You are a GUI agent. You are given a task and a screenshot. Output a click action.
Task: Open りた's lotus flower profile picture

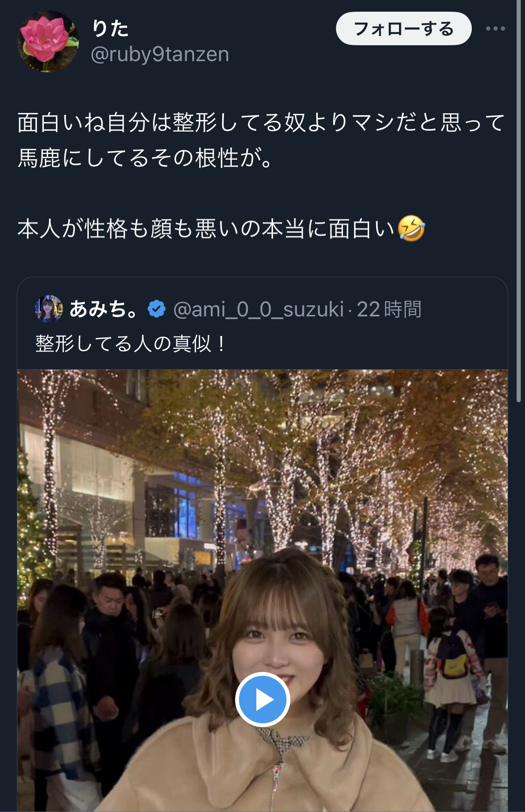click(x=48, y=42)
